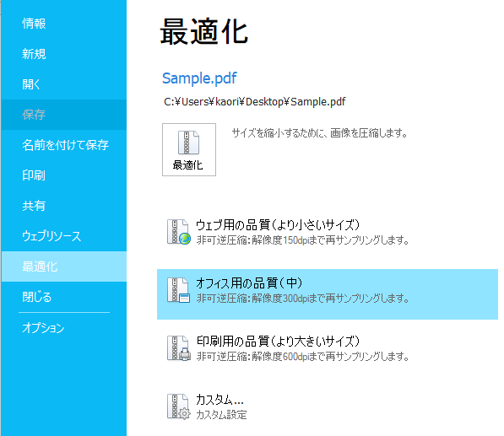Choose 印刷用の品質(より大きいサイズ) option

(x=328, y=348)
